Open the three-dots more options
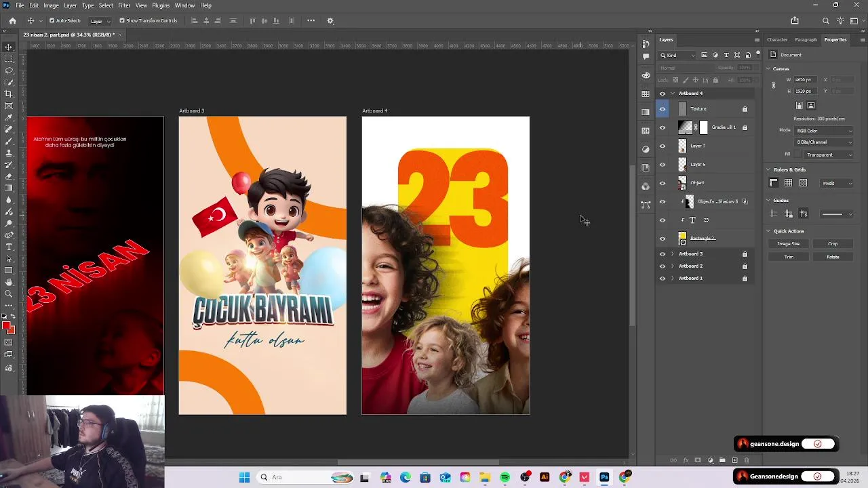868x488 pixels. tap(311, 20)
